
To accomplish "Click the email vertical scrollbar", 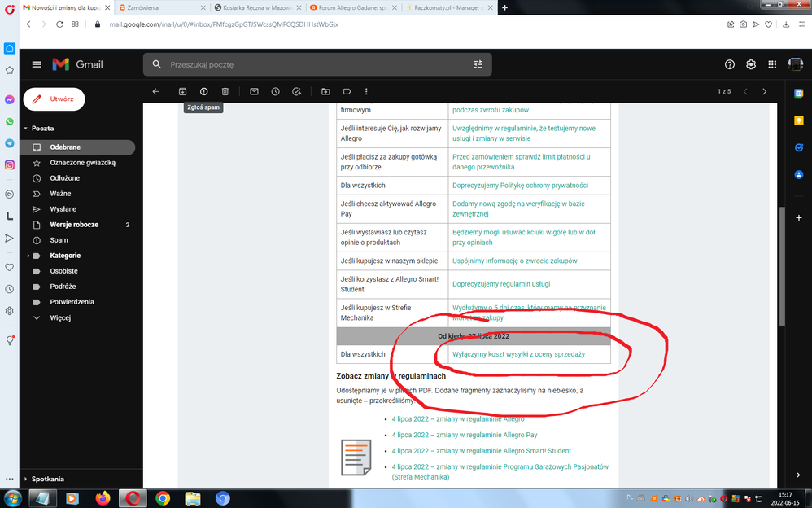I will click(782, 266).
